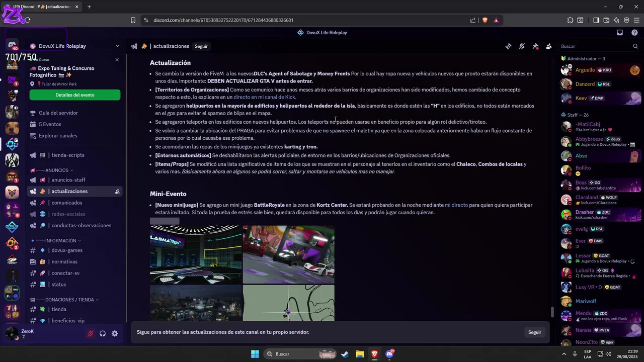Open 'directo en mi canal de Kick' link
Image resolution: width=644 pixels, height=362 pixels.
(x=265, y=97)
